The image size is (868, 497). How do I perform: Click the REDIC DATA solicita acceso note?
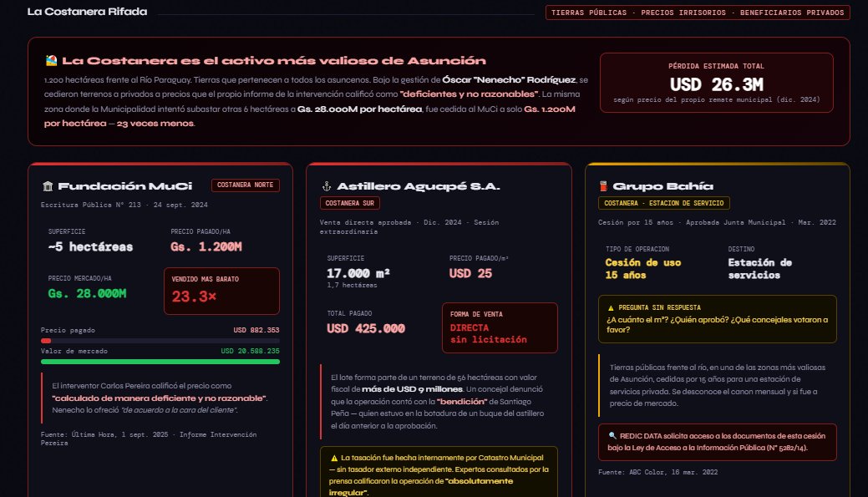coord(718,442)
